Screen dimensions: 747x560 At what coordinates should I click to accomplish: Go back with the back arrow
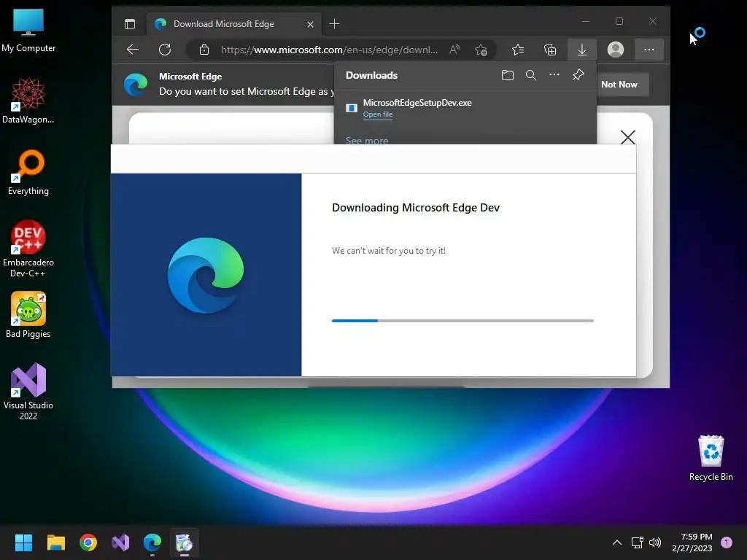pyautogui.click(x=133, y=50)
